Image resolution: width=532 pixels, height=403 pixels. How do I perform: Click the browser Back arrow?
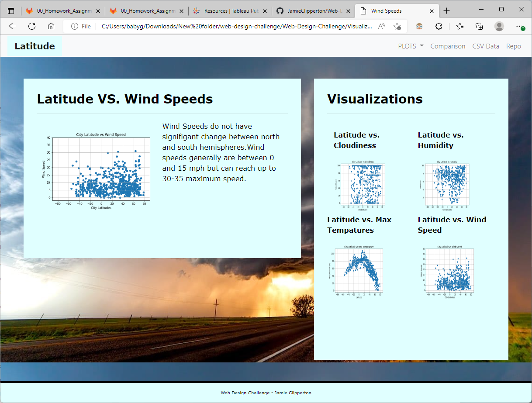(x=13, y=26)
